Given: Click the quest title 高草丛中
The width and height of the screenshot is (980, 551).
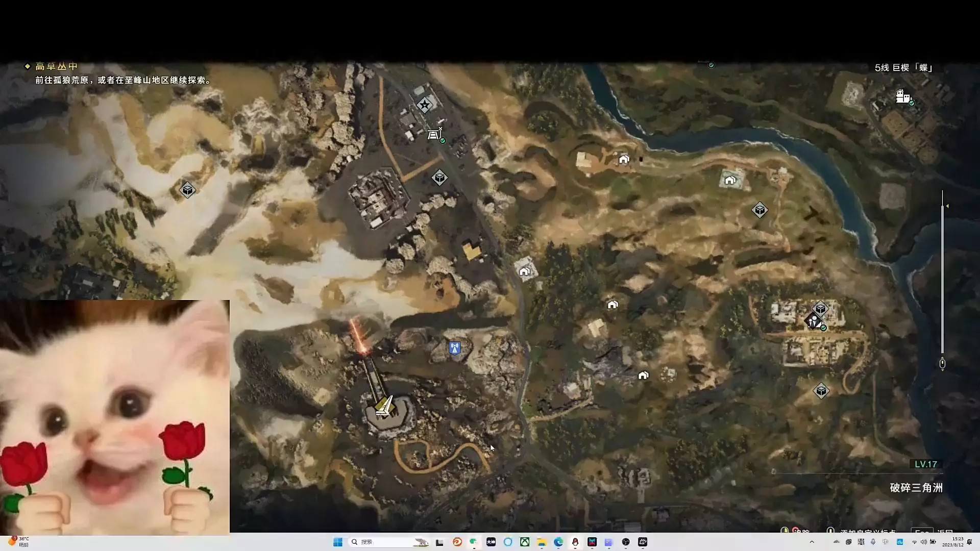Looking at the screenshot, I should (56, 66).
